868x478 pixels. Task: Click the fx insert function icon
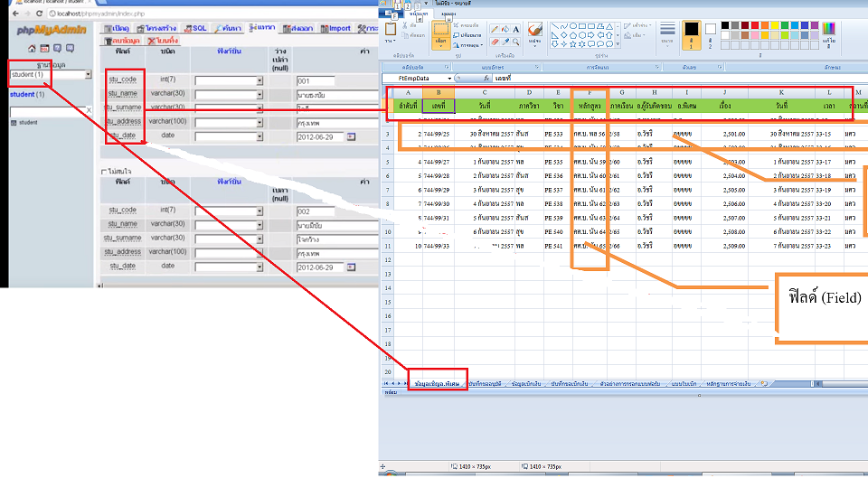486,79
